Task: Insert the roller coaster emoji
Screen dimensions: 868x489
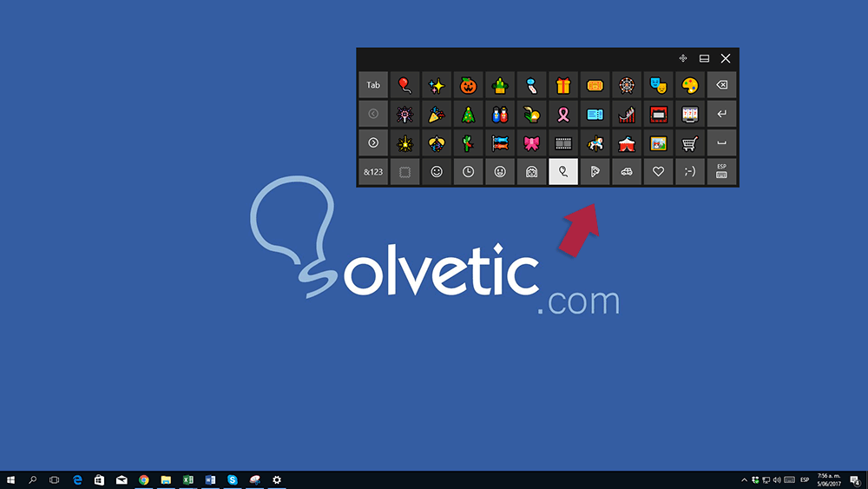Action: tap(627, 114)
